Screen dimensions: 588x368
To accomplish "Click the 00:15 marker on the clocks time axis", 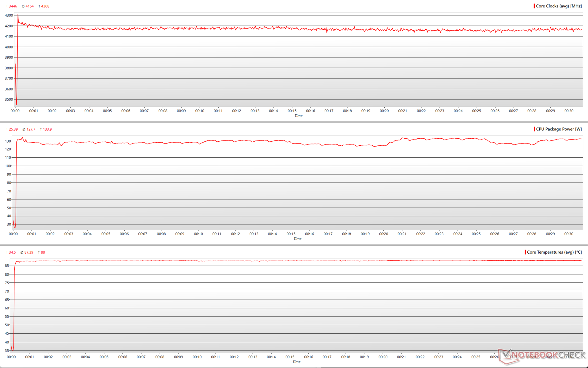I will coord(292,111).
